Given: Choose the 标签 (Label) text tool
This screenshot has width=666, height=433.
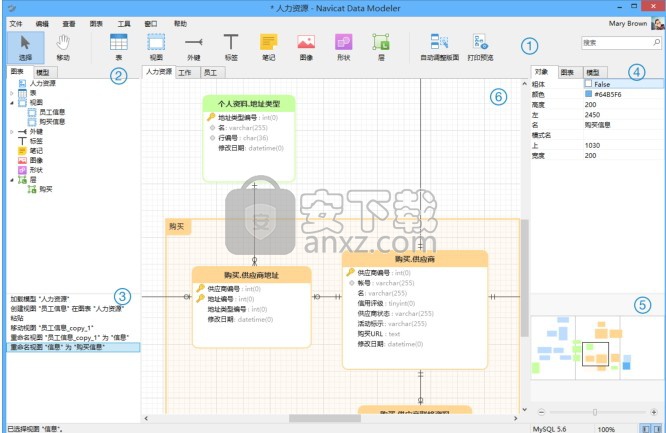Looking at the screenshot, I should pos(231,48).
